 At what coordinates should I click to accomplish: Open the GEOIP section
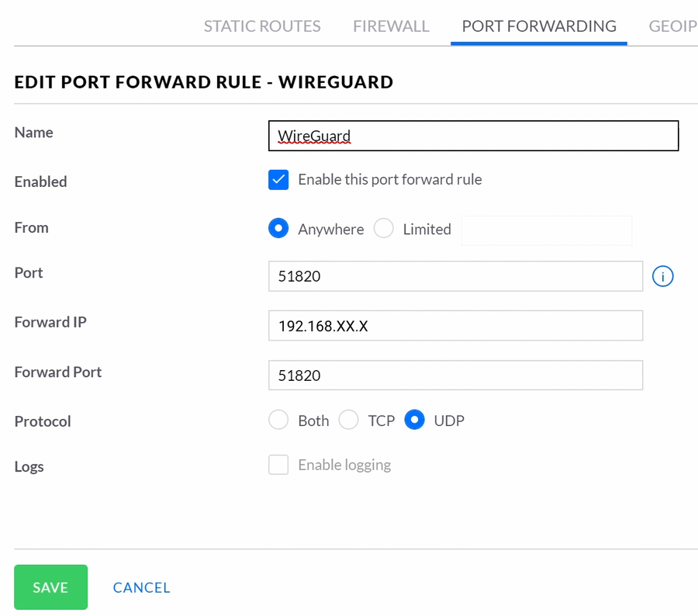[x=672, y=26]
